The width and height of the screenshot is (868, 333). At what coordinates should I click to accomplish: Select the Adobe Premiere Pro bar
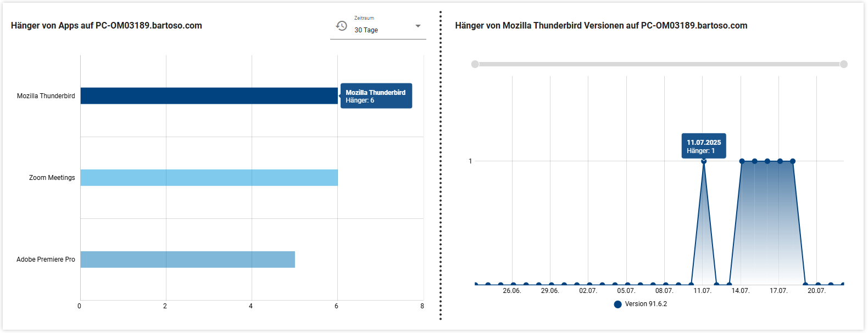187,259
